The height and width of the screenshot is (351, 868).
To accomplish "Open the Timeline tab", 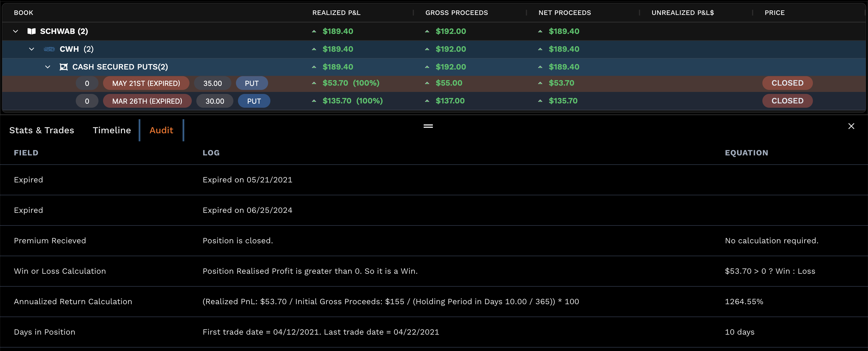I will (x=112, y=130).
